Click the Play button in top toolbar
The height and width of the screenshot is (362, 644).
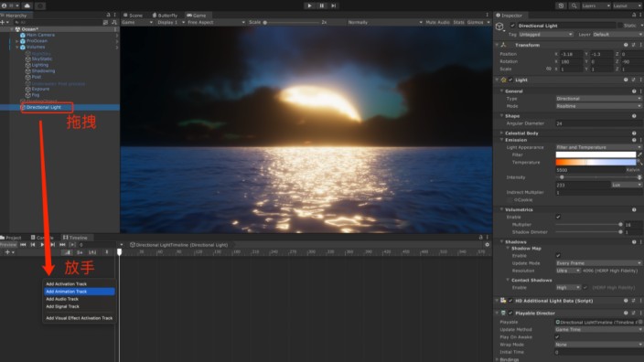click(x=310, y=5)
